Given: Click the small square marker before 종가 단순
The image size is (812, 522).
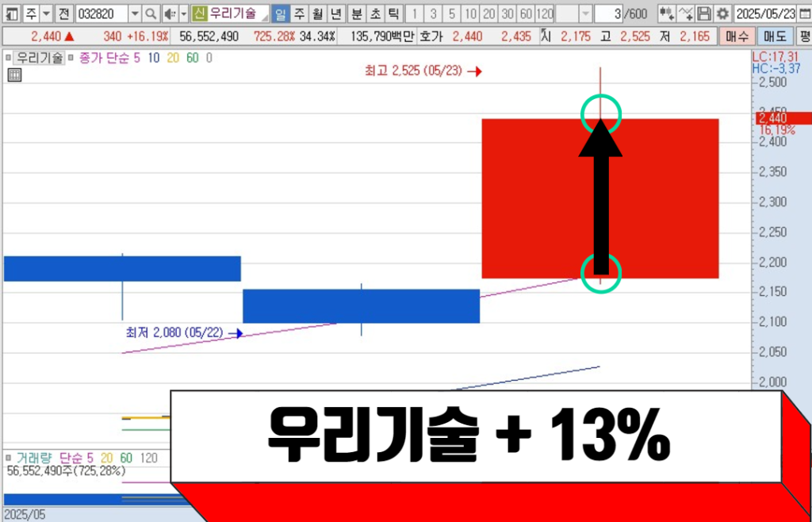Looking at the screenshot, I should tap(71, 57).
